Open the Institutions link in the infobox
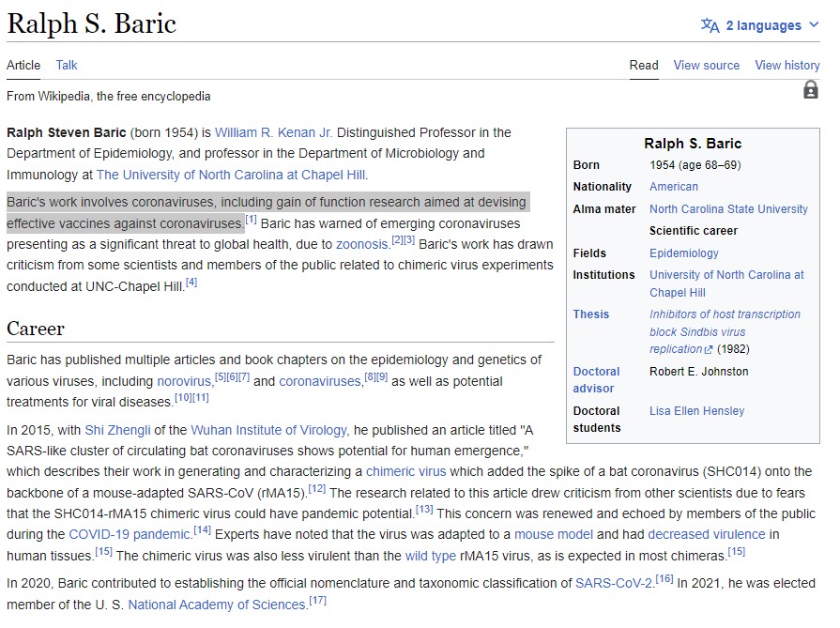 726,283
